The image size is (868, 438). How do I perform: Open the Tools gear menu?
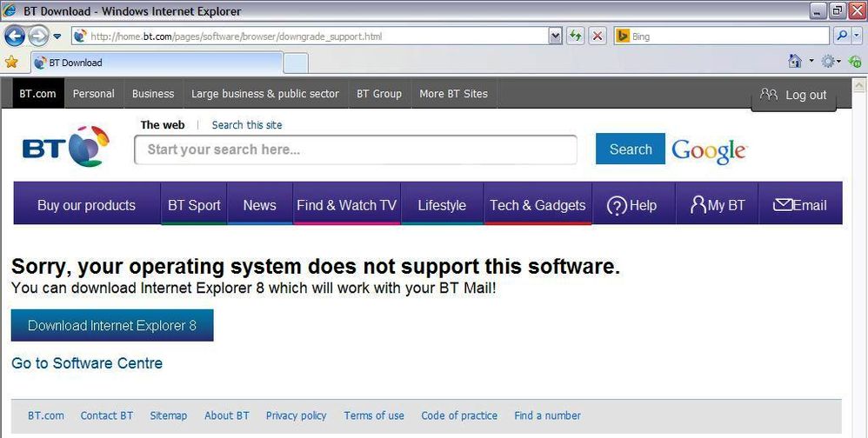point(829,62)
